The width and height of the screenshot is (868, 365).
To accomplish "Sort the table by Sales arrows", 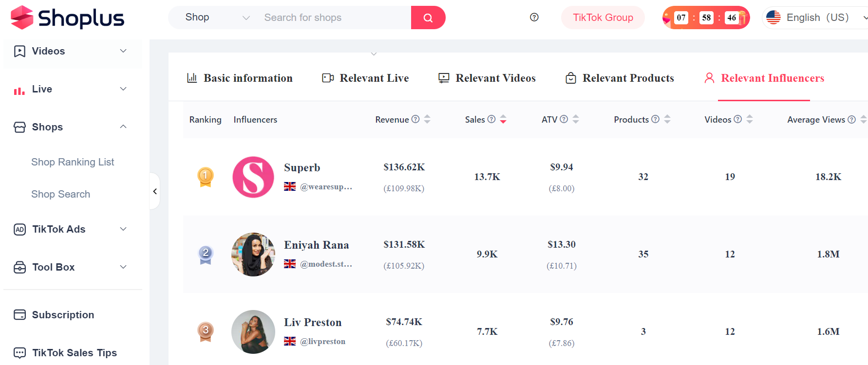I will pyautogui.click(x=503, y=119).
